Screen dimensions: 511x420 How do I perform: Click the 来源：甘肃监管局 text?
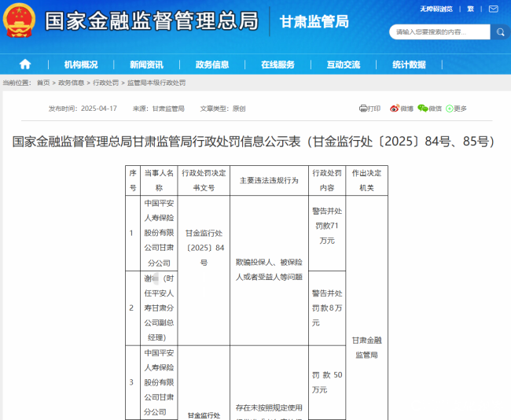(159, 109)
